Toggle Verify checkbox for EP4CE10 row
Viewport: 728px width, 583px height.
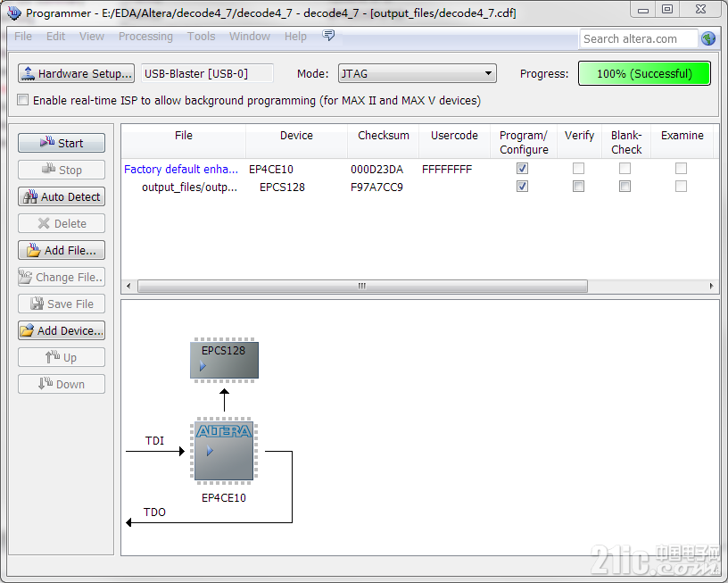[578, 169]
